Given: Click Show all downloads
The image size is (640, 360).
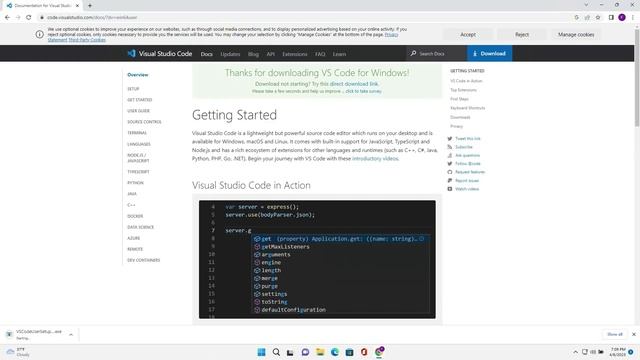Looking at the screenshot, I should [x=615, y=334].
